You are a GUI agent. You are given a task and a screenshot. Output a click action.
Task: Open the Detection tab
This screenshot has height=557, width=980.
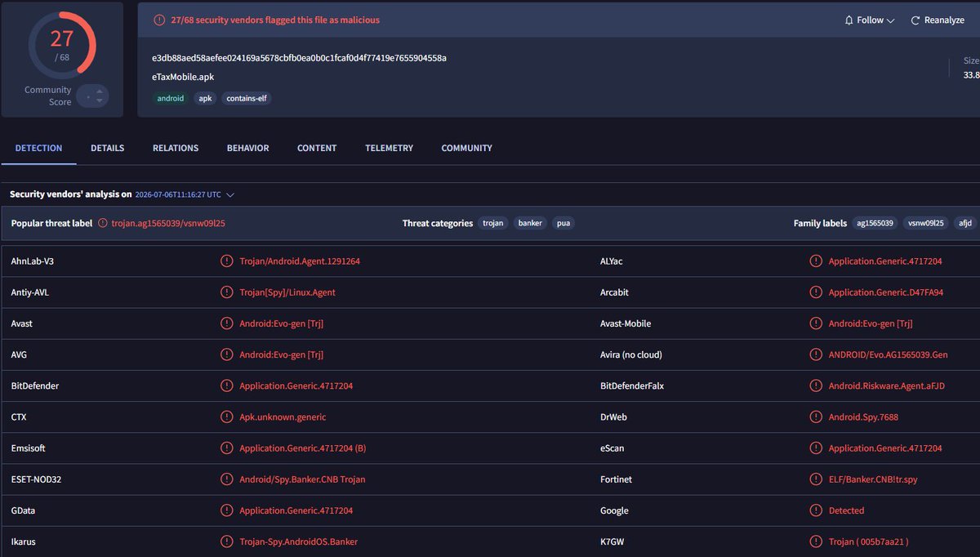click(x=38, y=148)
